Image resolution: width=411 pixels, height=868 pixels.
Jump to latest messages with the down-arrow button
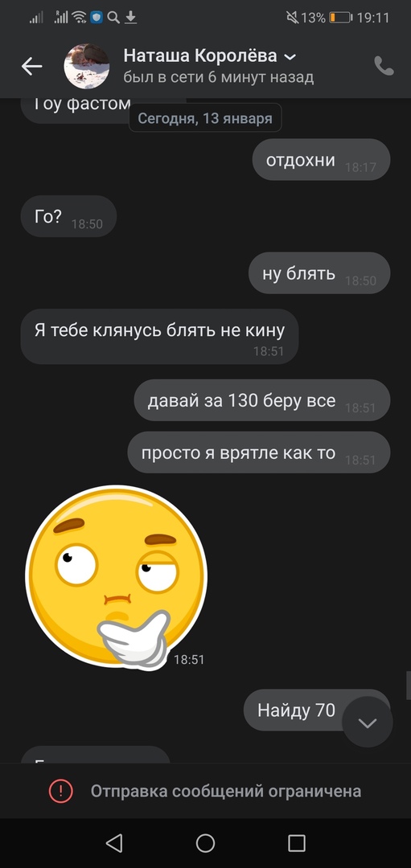368,723
